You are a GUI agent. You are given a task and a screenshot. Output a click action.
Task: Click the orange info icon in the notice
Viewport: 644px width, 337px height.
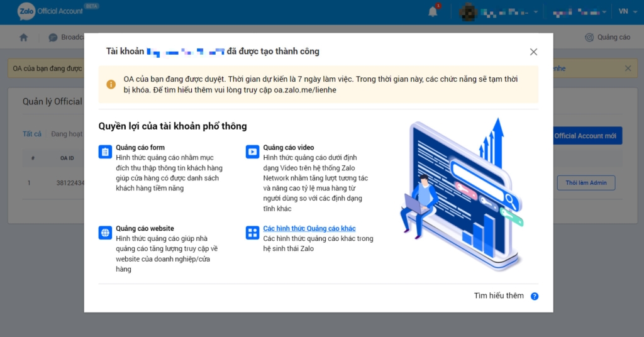click(x=111, y=84)
